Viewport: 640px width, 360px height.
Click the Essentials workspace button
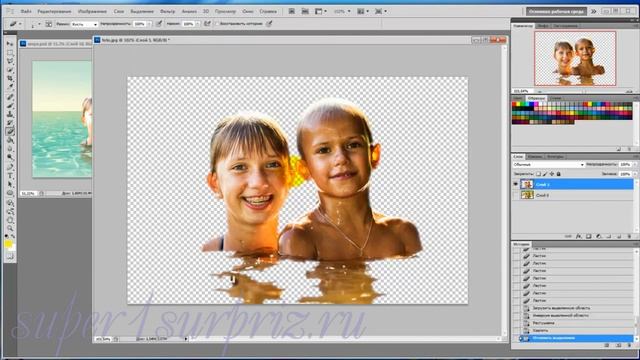pyautogui.click(x=556, y=11)
